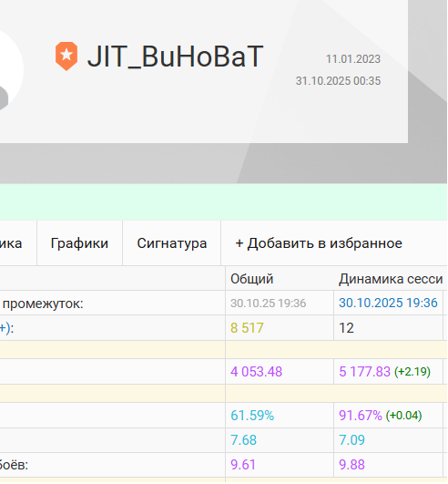Switch to the Сигнатура tab
This screenshot has width=448, height=484.
coord(172,243)
